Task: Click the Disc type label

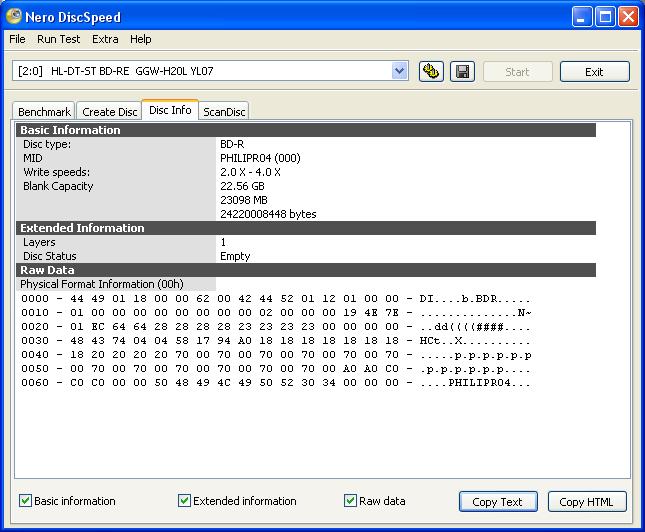Action: tap(47, 144)
